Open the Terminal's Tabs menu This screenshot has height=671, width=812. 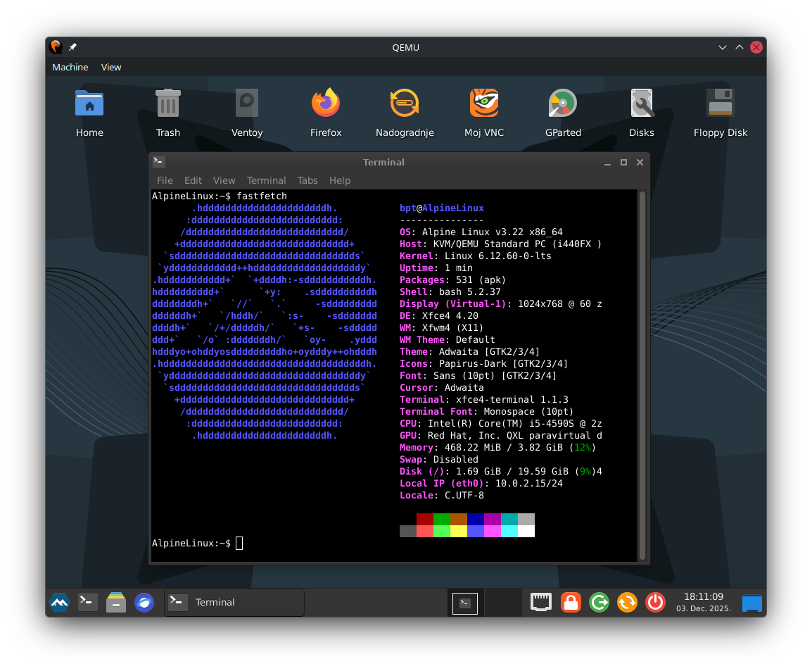307,181
